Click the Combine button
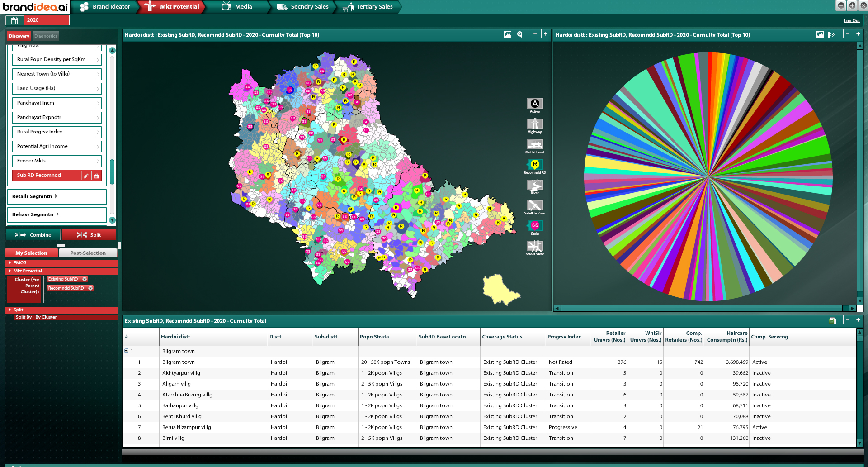 click(x=33, y=235)
